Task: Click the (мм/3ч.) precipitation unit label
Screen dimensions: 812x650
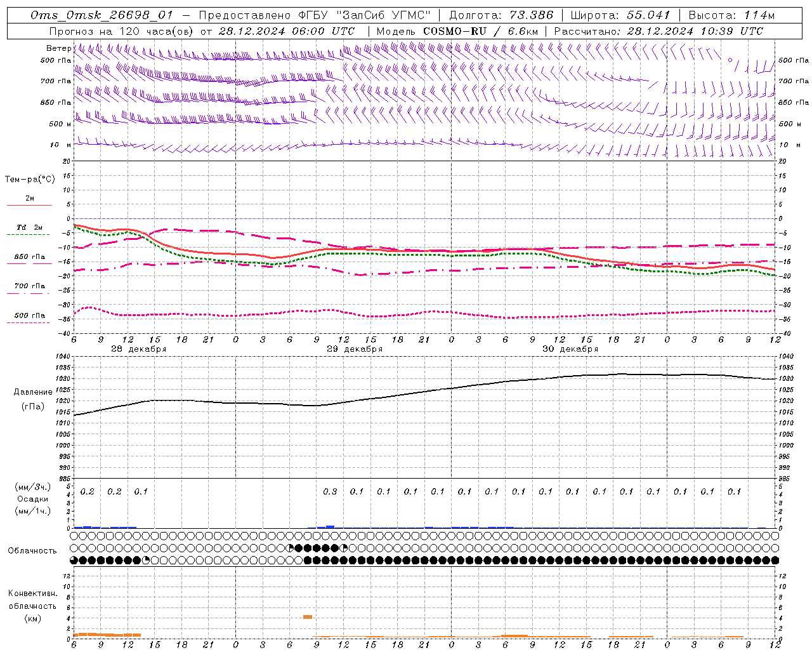Action: [x=33, y=487]
